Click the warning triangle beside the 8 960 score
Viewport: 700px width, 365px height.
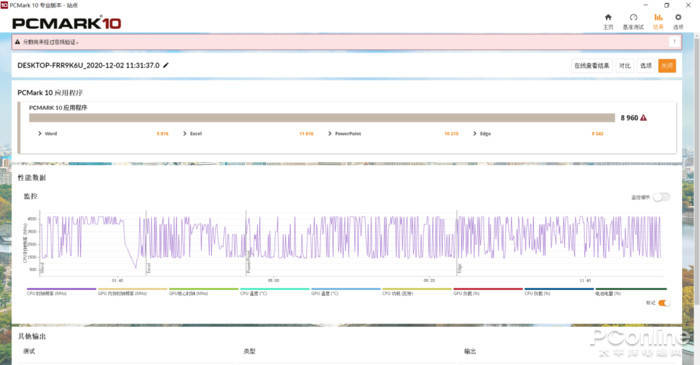(643, 118)
